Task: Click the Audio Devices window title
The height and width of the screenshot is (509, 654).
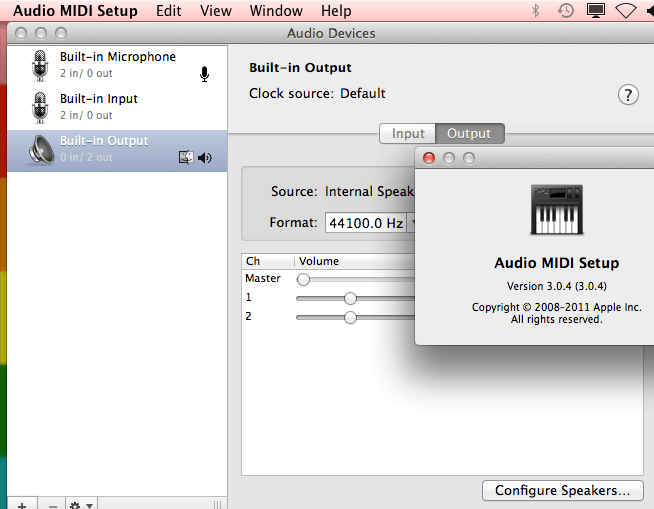Action: (331, 33)
